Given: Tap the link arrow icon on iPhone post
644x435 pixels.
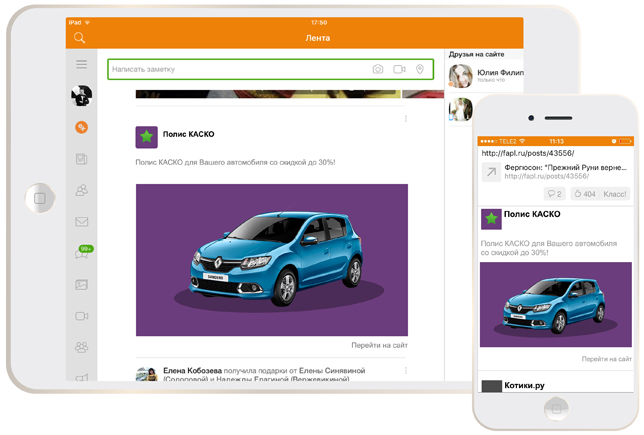Looking at the screenshot, I should [x=491, y=172].
